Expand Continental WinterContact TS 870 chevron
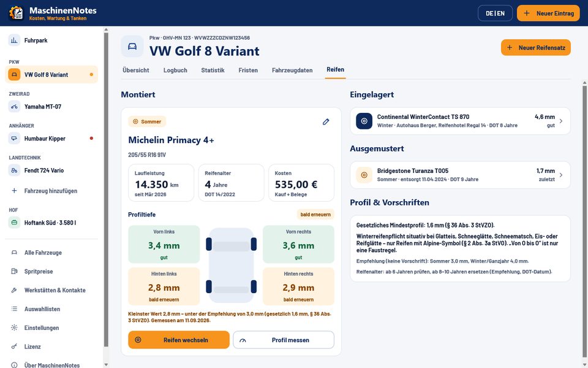Image resolution: width=588 pixels, height=368 pixels. point(561,121)
